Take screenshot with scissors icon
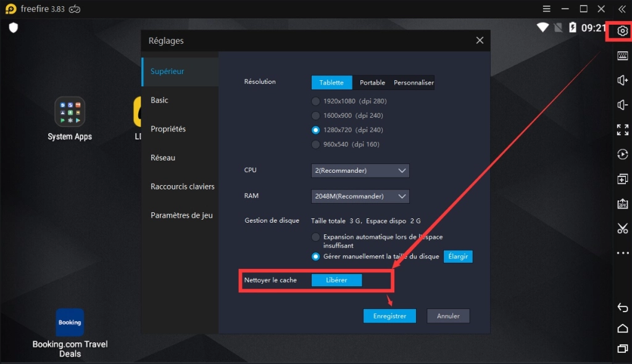 coord(622,228)
